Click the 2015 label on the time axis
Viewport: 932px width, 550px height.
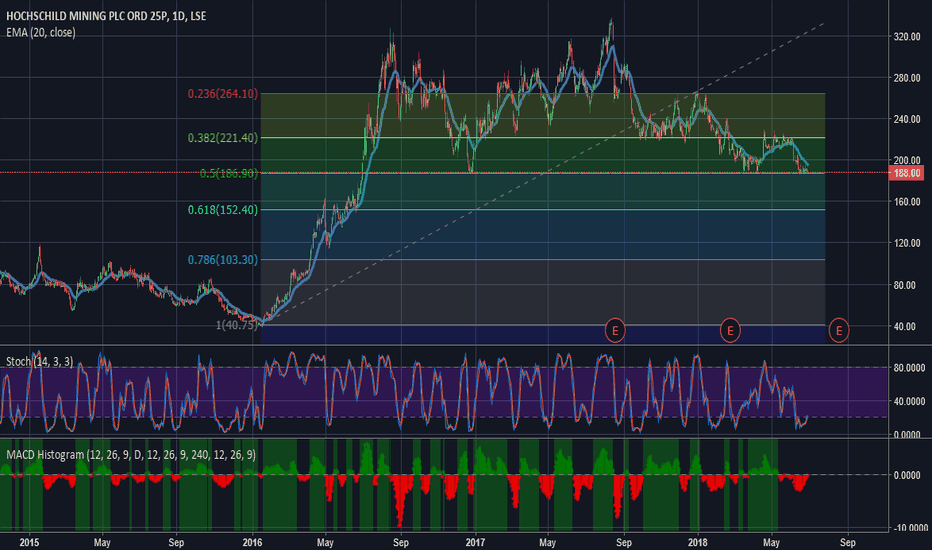click(29, 542)
